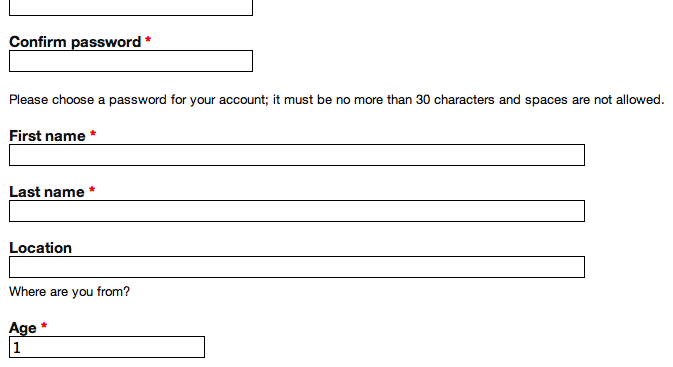673x367 pixels.
Task: Click the Age field containing 1
Action: pyautogui.click(x=107, y=347)
